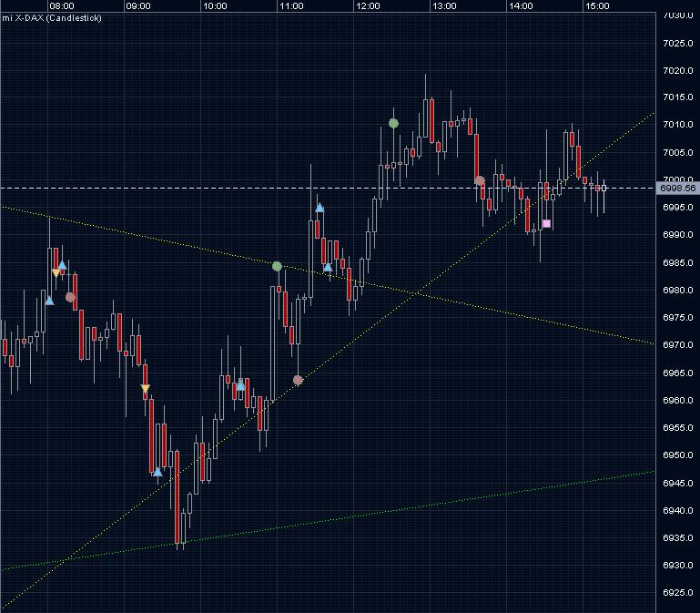700x613 pixels.
Task: Click the blue triangle marker at the 6945 low
Action: tap(157, 472)
